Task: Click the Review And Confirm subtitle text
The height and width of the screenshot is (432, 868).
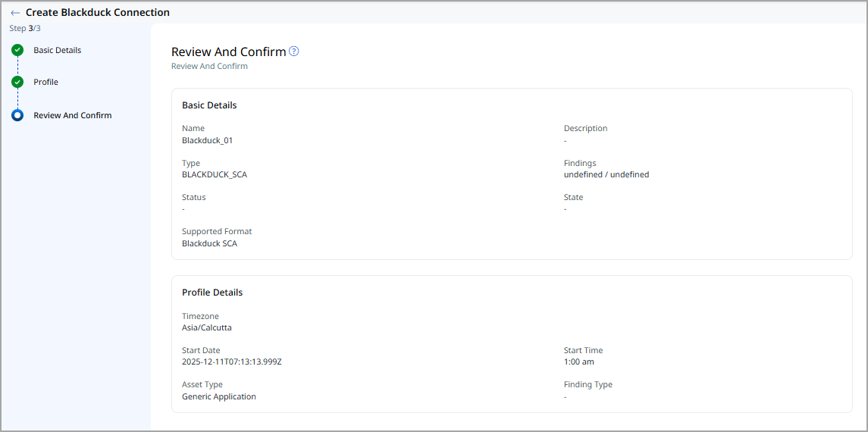Action: [x=209, y=66]
